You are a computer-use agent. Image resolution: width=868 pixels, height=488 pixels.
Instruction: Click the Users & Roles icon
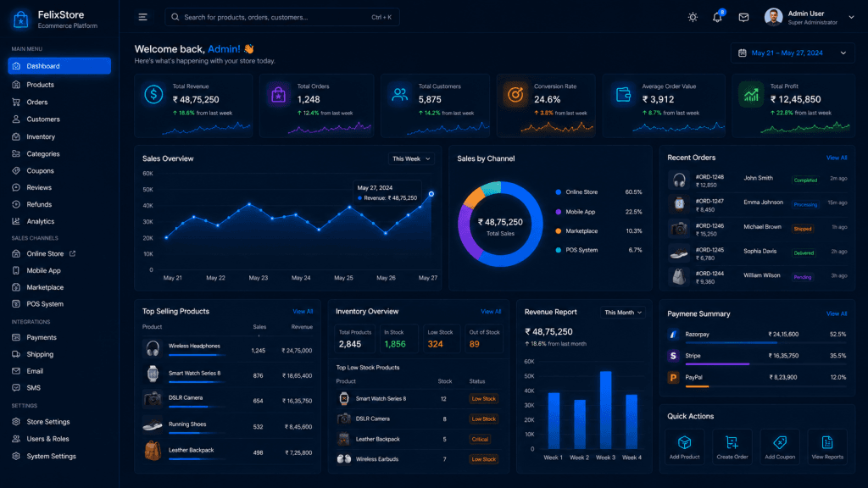coord(16,439)
